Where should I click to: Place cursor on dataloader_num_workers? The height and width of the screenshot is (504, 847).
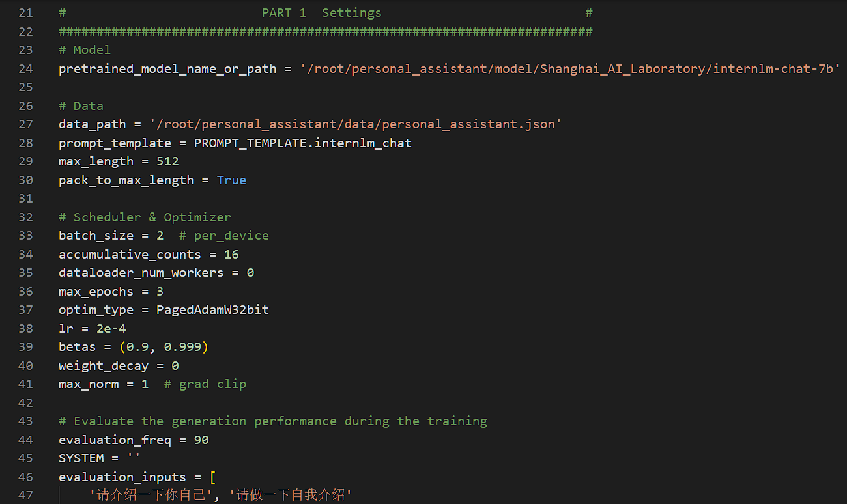pyautogui.click(x=141, y=273)
